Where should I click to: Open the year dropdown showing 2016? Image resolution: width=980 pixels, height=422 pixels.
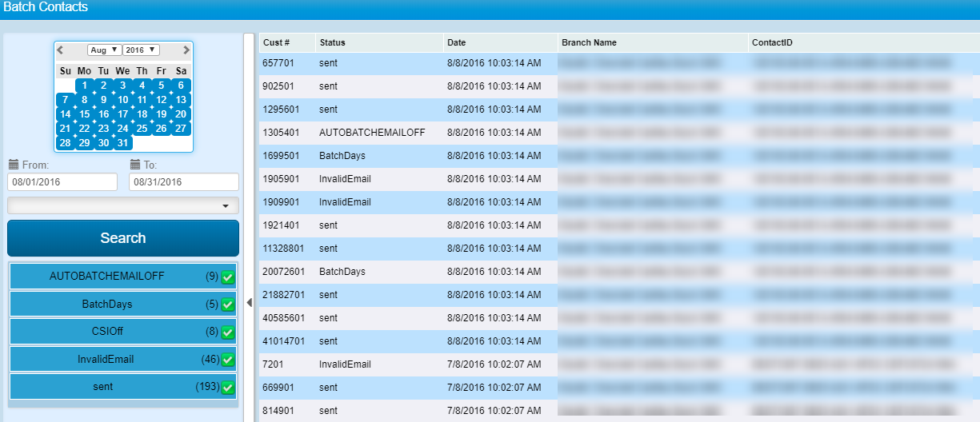(141, 50)
